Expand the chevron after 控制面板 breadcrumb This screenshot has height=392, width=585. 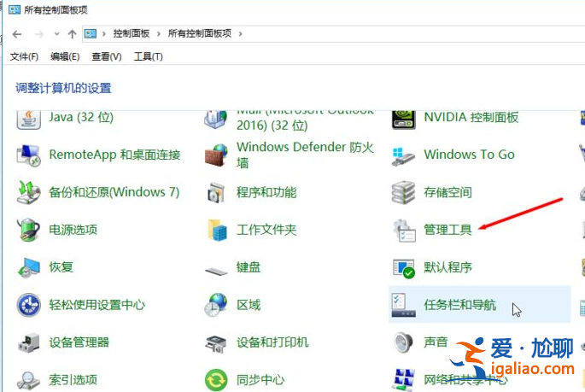tap(159, 34)
